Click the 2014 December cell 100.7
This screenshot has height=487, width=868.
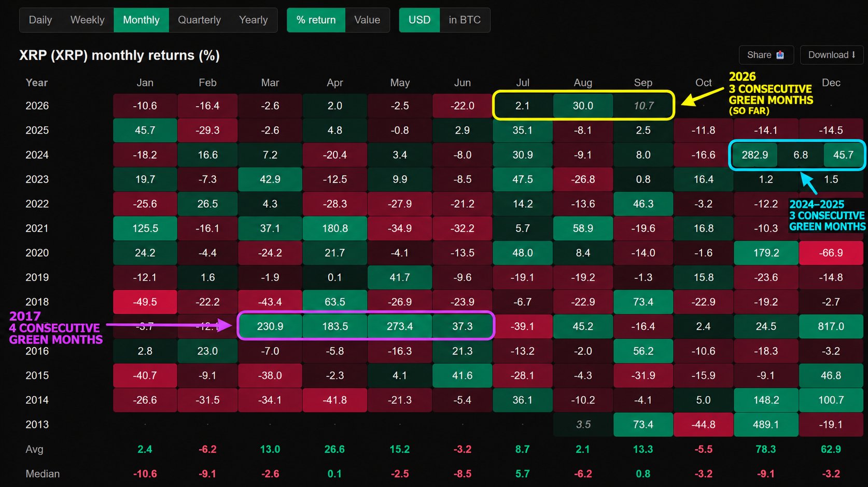click(831, 400)
